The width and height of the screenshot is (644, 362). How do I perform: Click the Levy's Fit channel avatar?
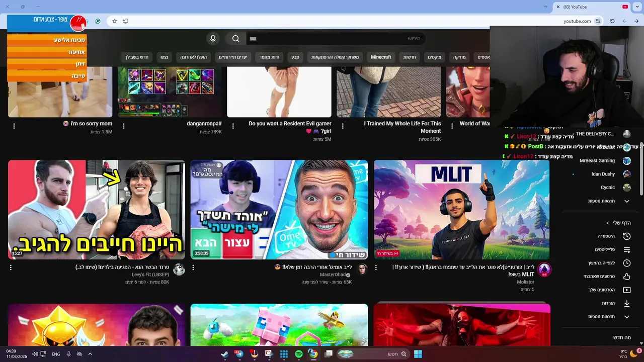[x=179, y=270]
